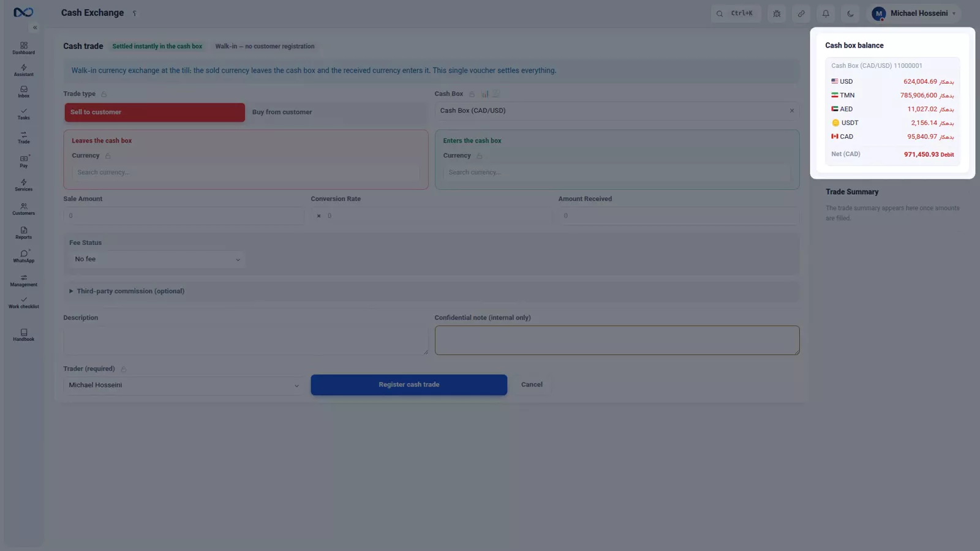The image size is (980, 551).
Task: Click the copy link icon in header
Action: (x=801, y=13)
